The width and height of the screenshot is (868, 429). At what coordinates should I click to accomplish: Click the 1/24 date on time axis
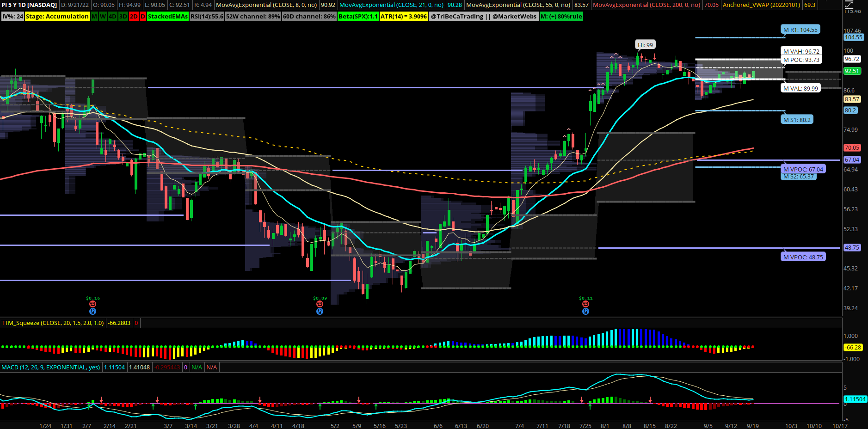[x=45, y=426]
